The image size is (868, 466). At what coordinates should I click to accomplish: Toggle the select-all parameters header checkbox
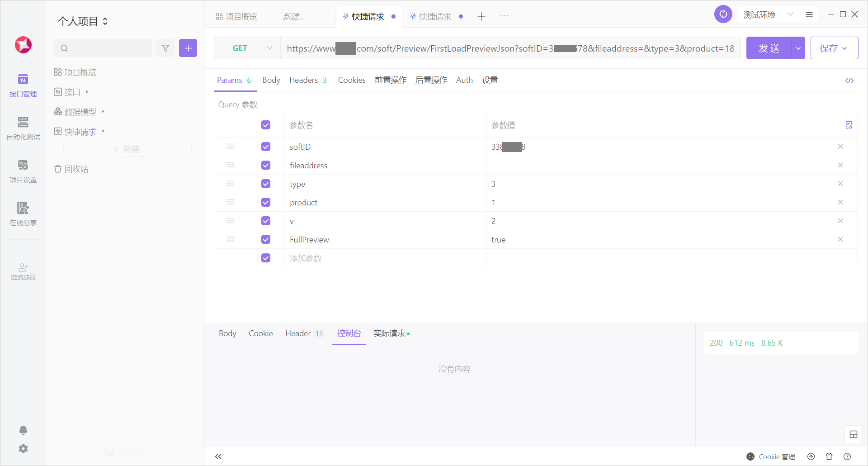point(266,125)
